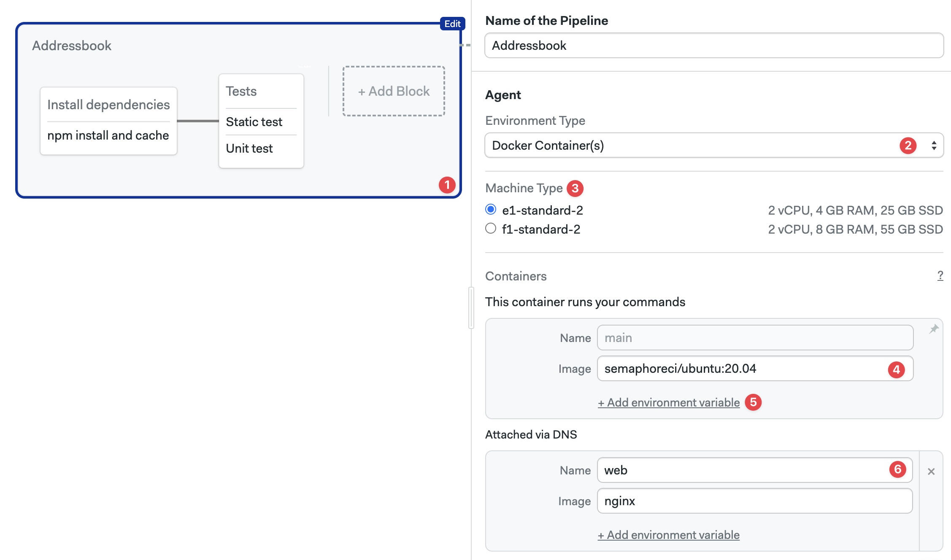Viewport: 951px width, 560px height.
Task: Add environment variable to main container
Action: coord(669,403)
